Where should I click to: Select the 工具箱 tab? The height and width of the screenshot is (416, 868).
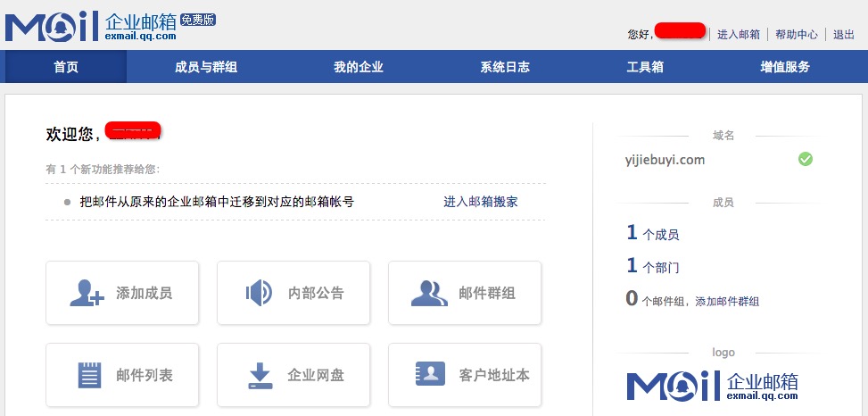tap(645, 67)
